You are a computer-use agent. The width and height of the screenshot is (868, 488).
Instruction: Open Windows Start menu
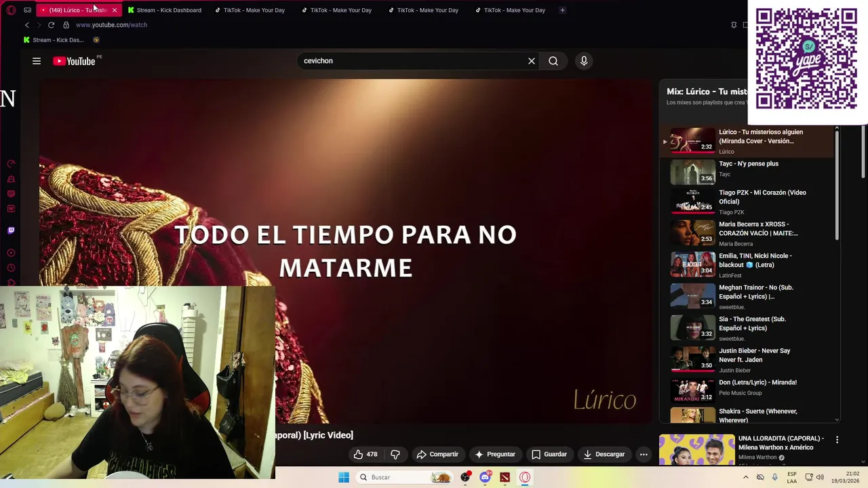(344, 477)
